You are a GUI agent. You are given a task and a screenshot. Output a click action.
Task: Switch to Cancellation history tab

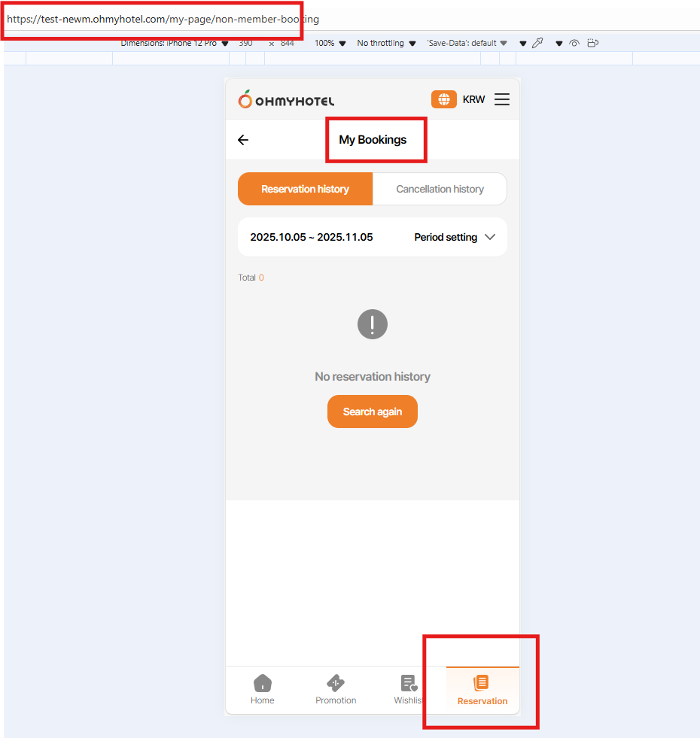pos(440,189)
